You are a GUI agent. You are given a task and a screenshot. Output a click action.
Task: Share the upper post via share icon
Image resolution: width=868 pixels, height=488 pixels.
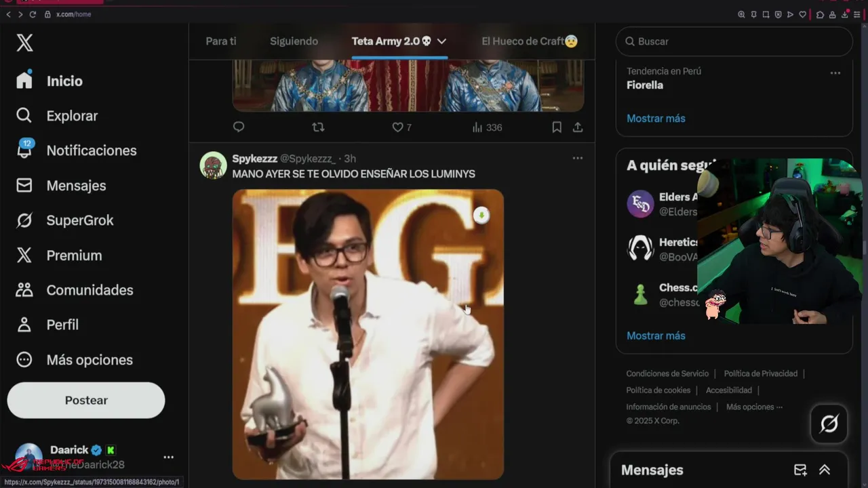click(x=578, y=127)
